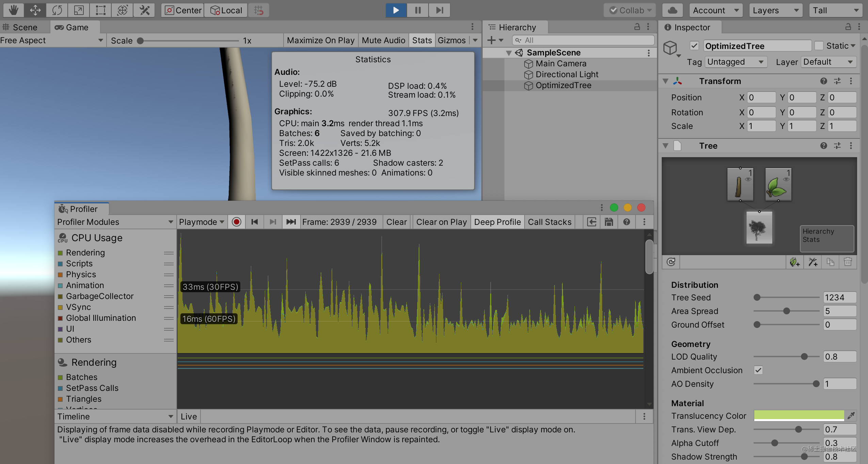
Task: Toggle grid snapping icon
Action: click(x=259, y=10)
